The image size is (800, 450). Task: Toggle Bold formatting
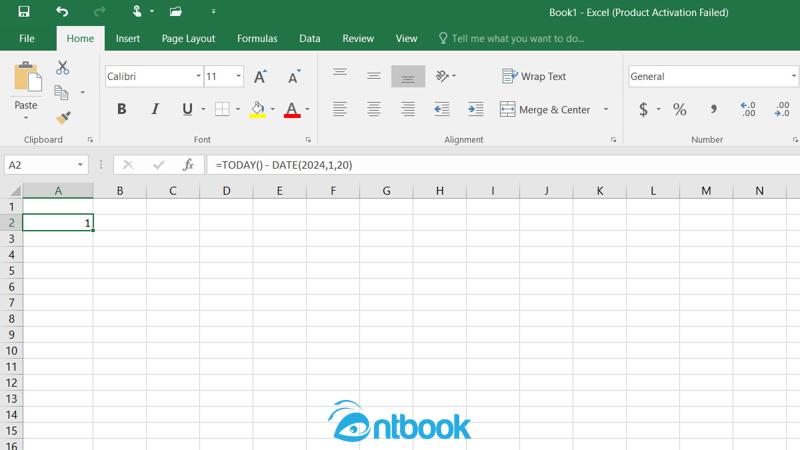(121, 109)
